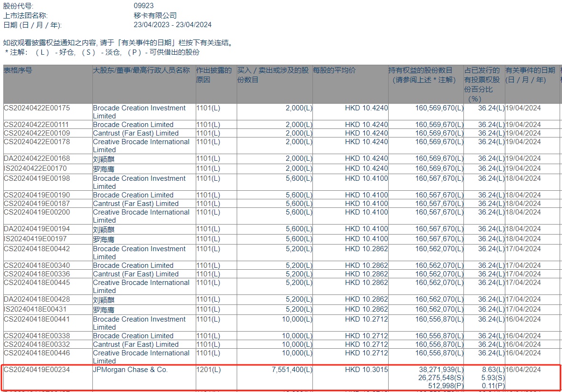
Task: Open the 19/04/2024 date link for CS20240422E00111
Action: coord(523,125)
